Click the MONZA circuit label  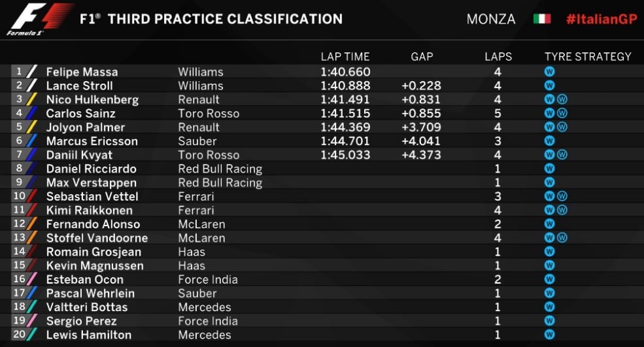491,19
